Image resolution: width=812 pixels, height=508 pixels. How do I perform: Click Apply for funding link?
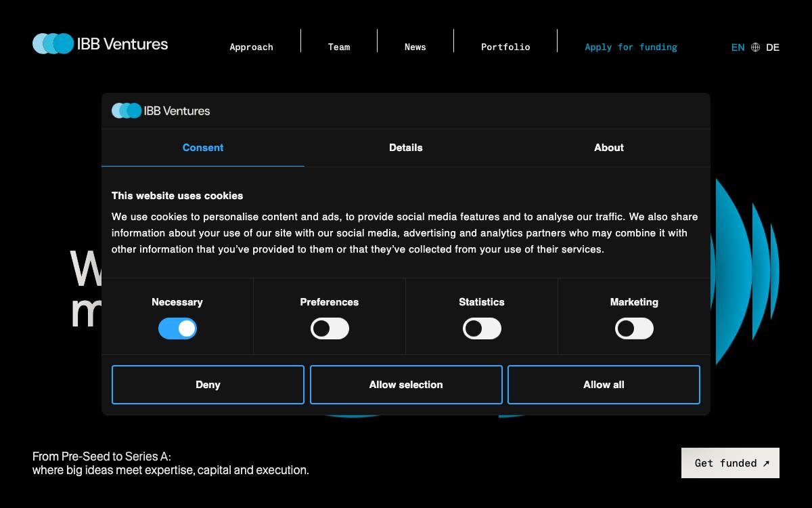[x=631, y=47]
